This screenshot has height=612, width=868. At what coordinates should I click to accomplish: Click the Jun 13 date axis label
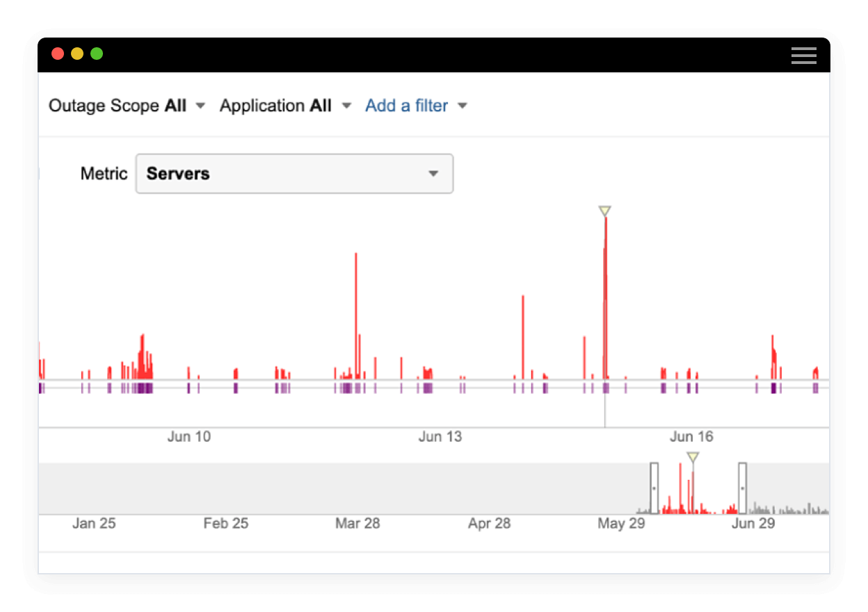(x=440, y=437)
